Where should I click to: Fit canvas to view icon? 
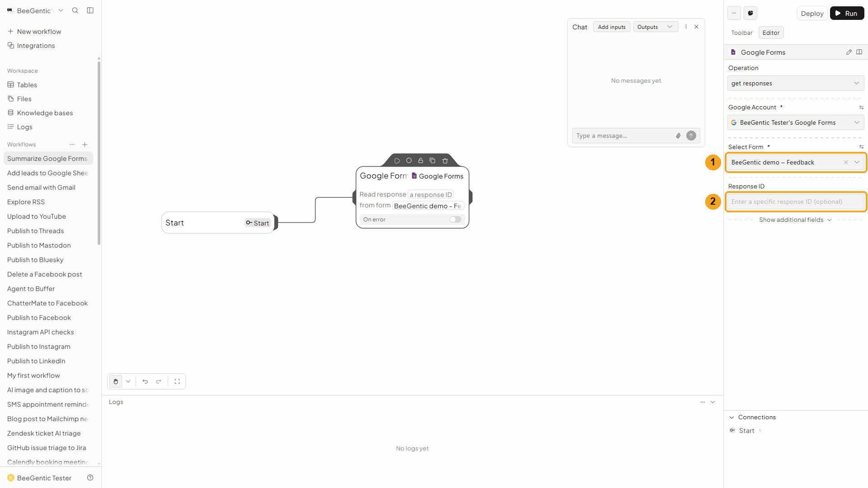tap(177, 381)
